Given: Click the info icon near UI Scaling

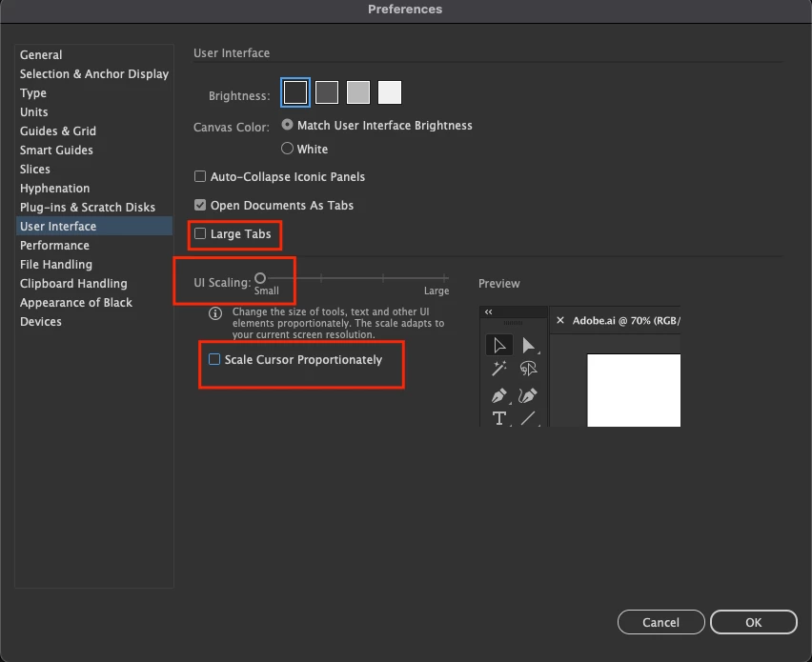Looking at the screenshot, I should coord(215,313).
